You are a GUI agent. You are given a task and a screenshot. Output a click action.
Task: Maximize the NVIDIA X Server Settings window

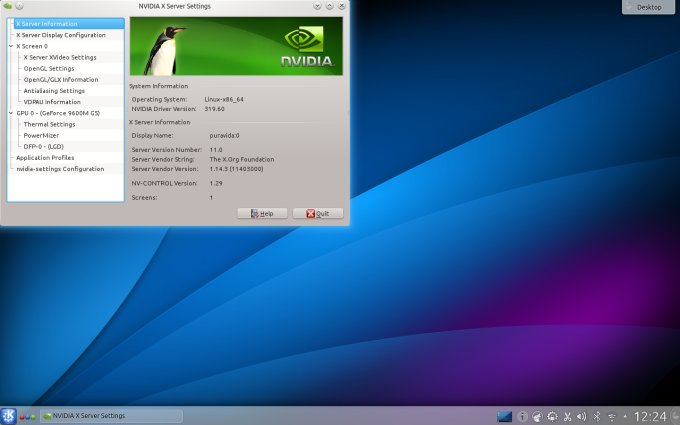pyautogui.click(x=330, y=6)
